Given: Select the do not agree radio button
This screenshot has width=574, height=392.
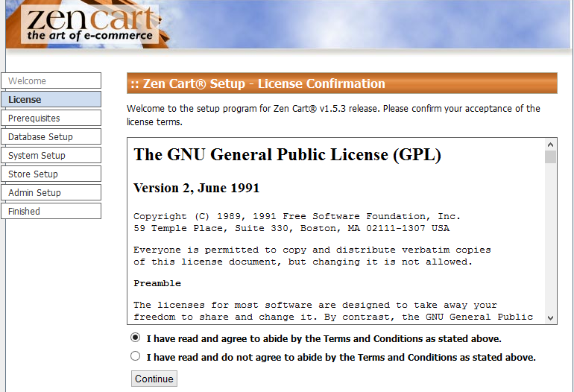Looking at the screenshot, I should (x=135, y=355).
